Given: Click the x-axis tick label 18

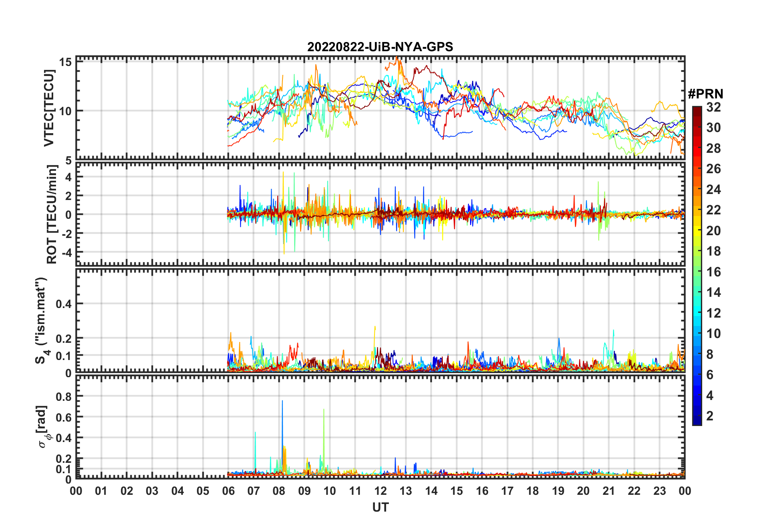Looking at the screenshot, I should (x=533, y=491).
